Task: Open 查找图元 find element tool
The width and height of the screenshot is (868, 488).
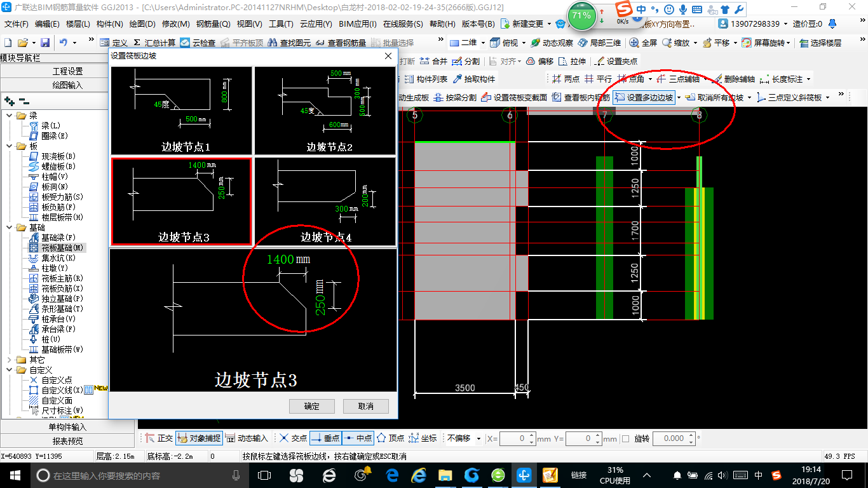Action: coord(290,43)
